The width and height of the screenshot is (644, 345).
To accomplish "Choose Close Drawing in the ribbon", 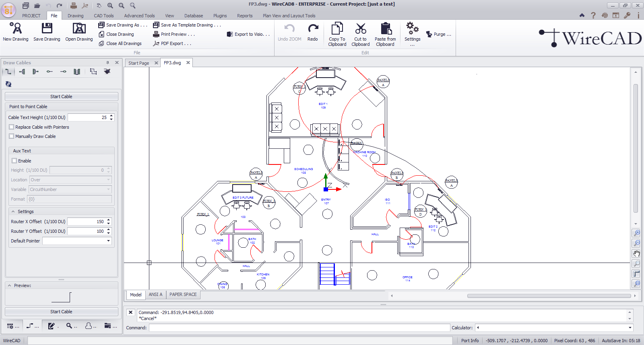I will 116,34.
